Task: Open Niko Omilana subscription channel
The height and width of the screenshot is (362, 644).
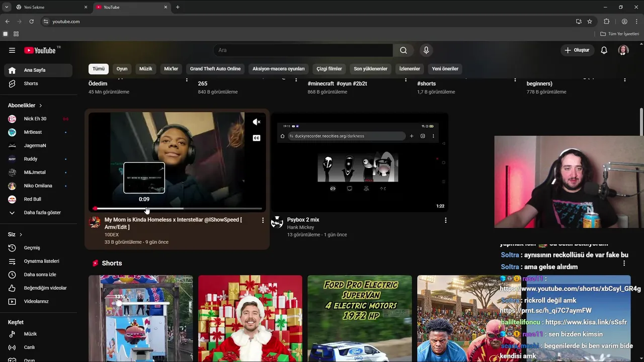Action: tap(38, 186)
